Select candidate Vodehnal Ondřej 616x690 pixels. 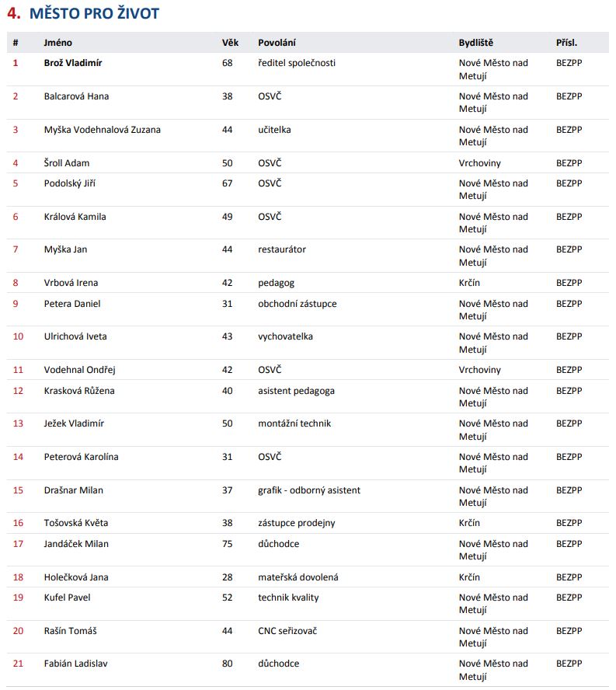(x=79, y=370)
